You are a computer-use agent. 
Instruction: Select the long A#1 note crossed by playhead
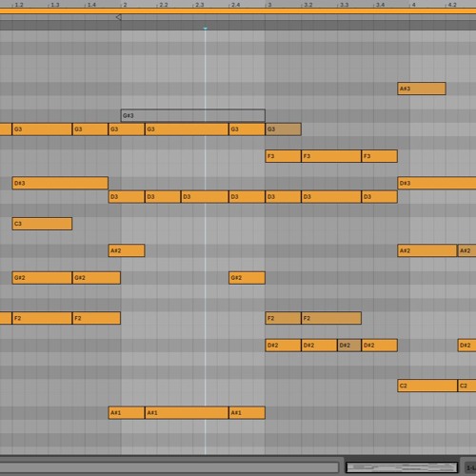[187, 412]
